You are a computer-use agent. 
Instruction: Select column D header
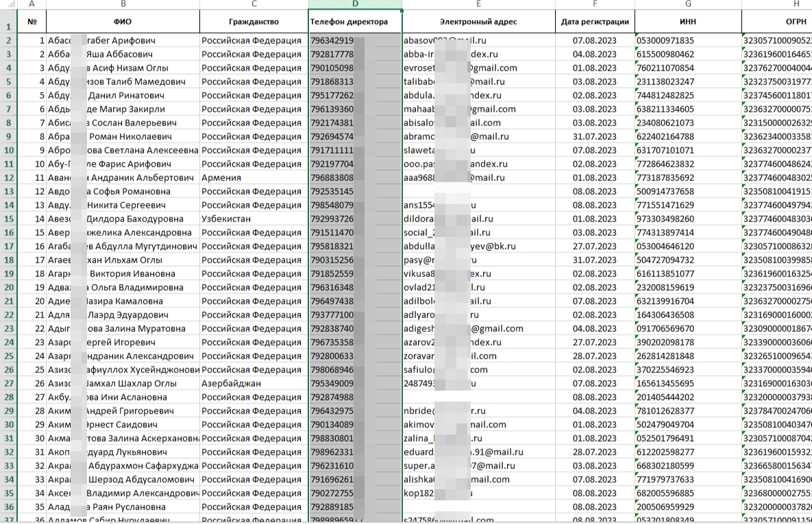355,4
